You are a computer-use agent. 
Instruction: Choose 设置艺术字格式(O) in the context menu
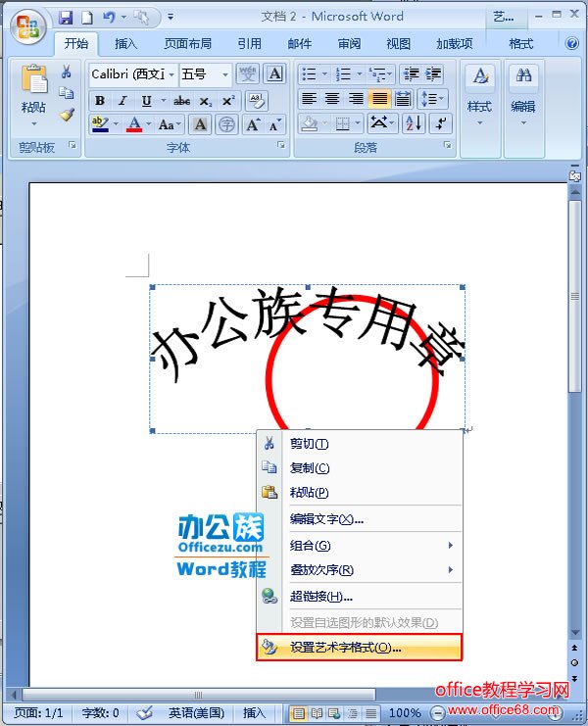point(360,648)
